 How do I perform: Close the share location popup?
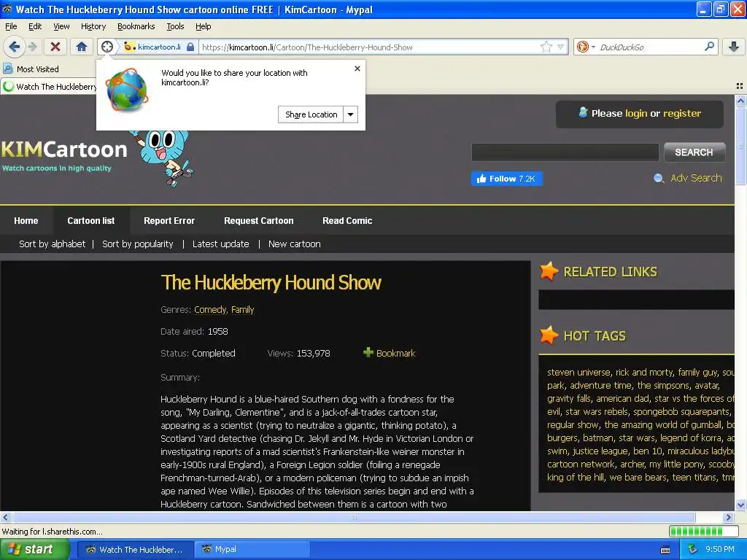point(357,69)
